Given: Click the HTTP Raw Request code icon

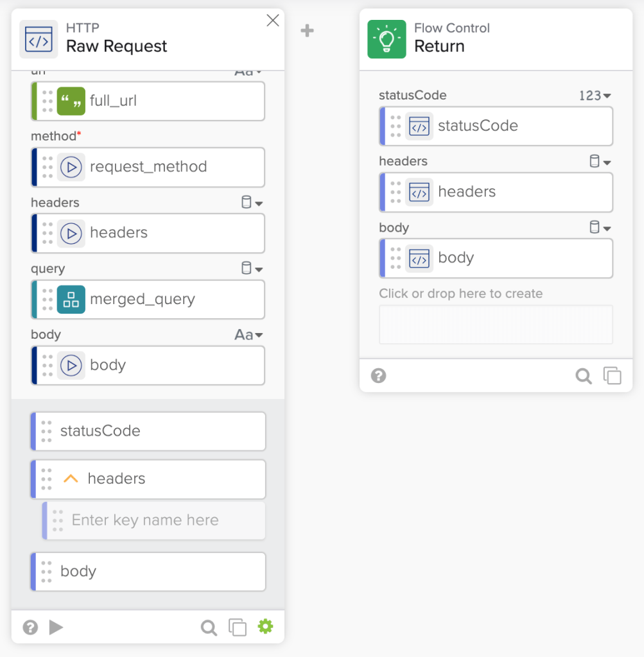Looking at the screenshot, I should pos(39,39).
